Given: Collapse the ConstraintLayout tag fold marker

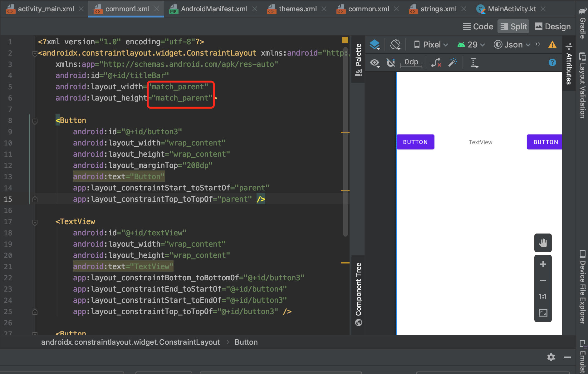Looking at the screenshot, I should tap(35, 53).
